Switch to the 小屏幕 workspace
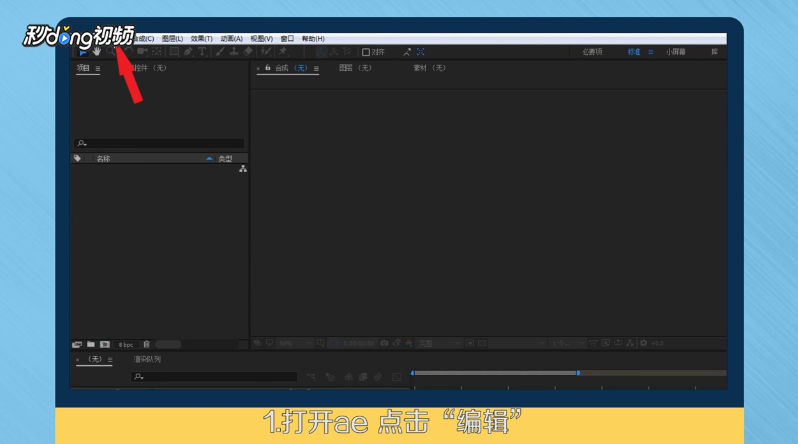 [676, 52]
